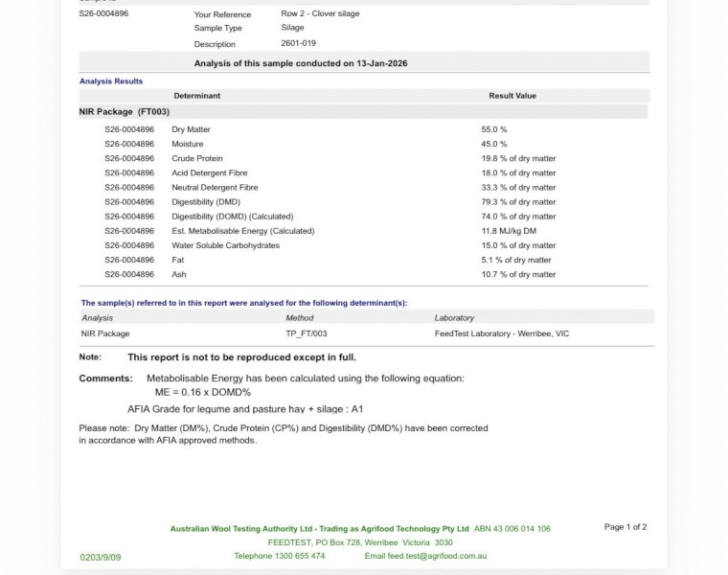Select the Water Soluble Carbohydrates row

coord(330,245)
